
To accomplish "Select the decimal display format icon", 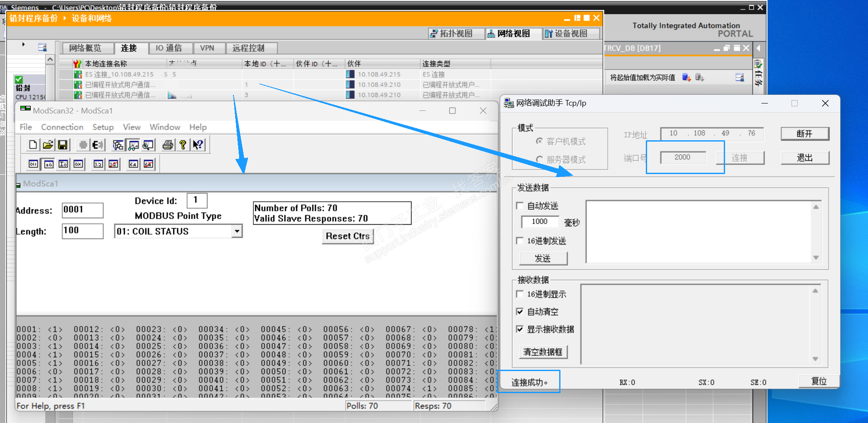I will coord(49,164).
